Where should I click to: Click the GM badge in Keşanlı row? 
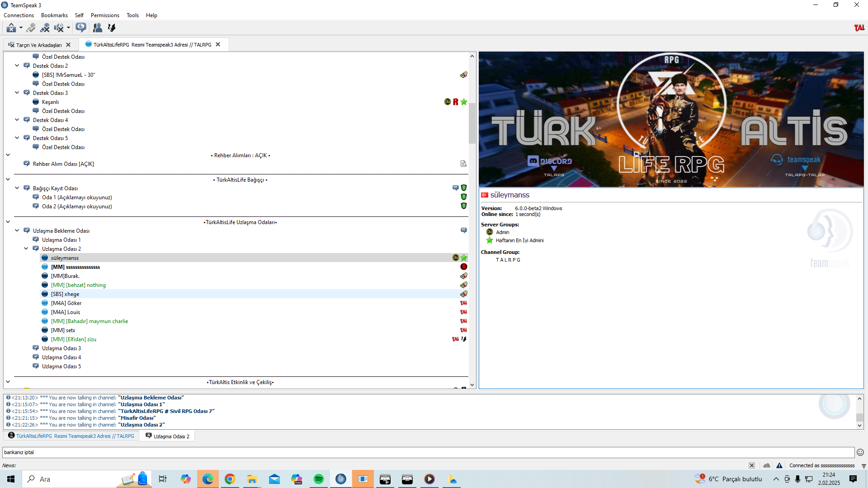click(448, 102)
